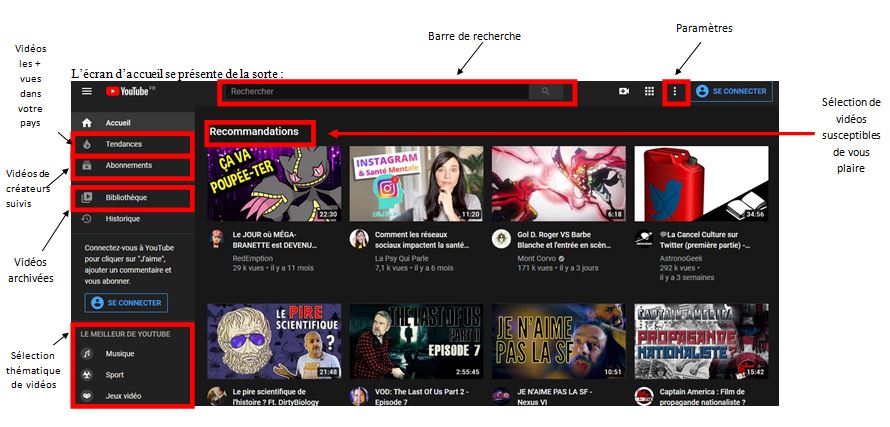This screenshot has width=890, height=427.
Task: Click the Abonnements subscriptions icon
Action: point(87,165)
